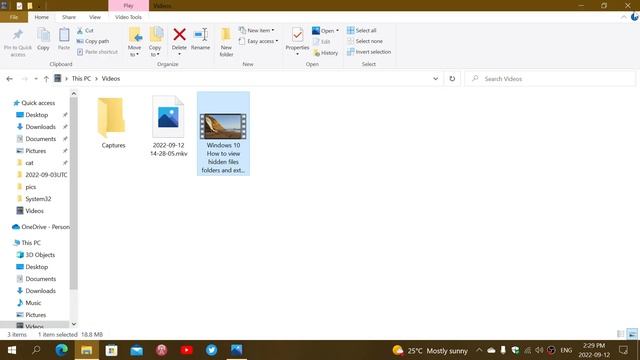The width and height of the screenshot is (640, 360).
Task: Open the File tab
Action: coord(14,17)
